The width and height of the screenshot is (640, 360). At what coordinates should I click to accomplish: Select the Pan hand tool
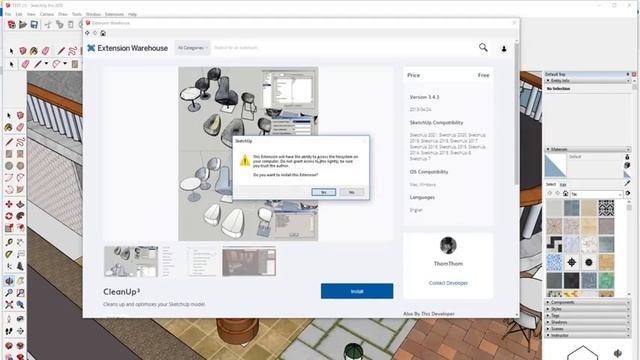(x=20, y=281)
